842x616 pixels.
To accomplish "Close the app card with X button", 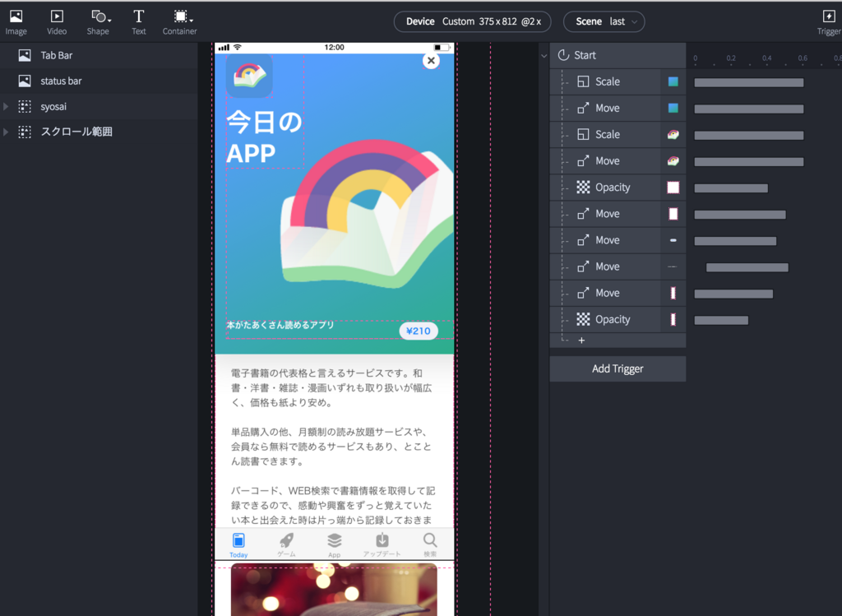I will 431,61.
